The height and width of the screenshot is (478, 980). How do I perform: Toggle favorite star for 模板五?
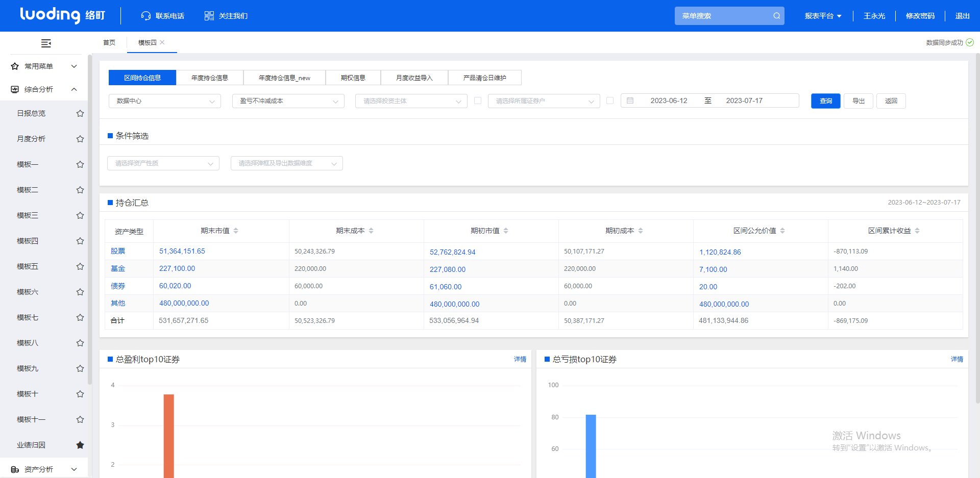click(80, 266)
